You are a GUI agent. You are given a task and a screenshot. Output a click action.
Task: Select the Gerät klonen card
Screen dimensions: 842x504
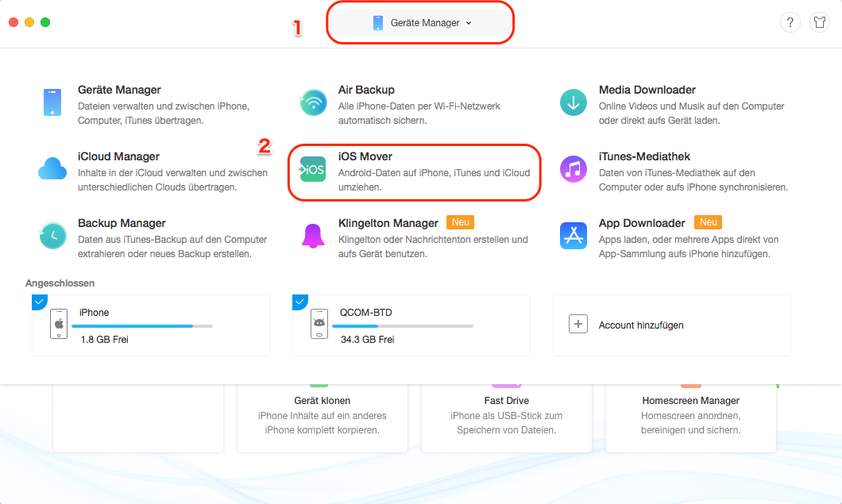pyautogui.click(x=322, y=415)
